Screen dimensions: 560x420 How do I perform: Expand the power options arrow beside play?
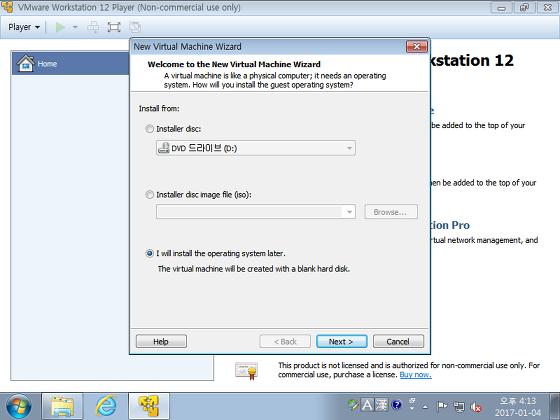tap(75, 27)
